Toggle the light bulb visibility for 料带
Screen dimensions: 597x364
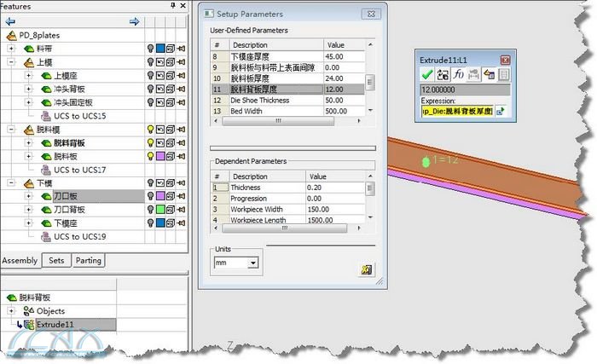point(150,49)
